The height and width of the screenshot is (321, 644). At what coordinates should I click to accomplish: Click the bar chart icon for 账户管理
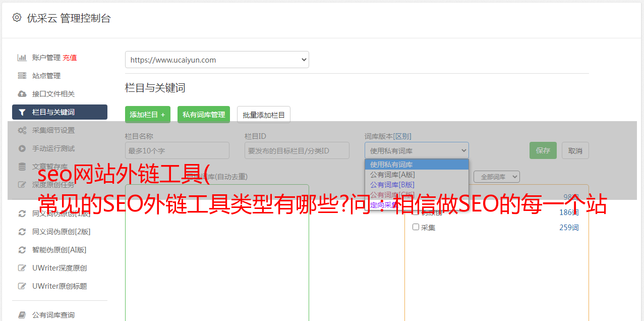tap(22, 58)
